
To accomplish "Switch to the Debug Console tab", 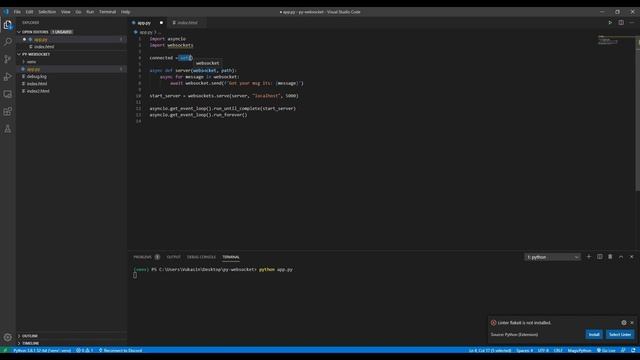I will [x=201, y=257].
